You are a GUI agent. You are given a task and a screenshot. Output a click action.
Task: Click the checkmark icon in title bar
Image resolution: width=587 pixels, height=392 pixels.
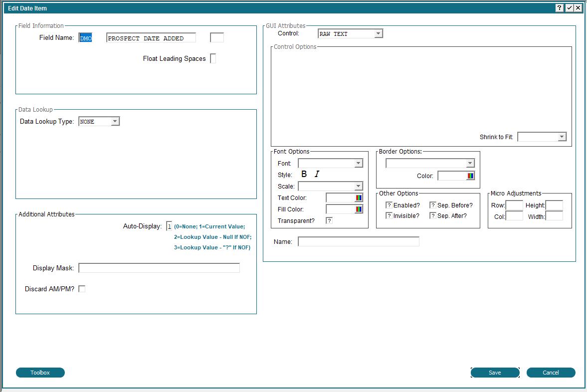[x=569, y=8]
